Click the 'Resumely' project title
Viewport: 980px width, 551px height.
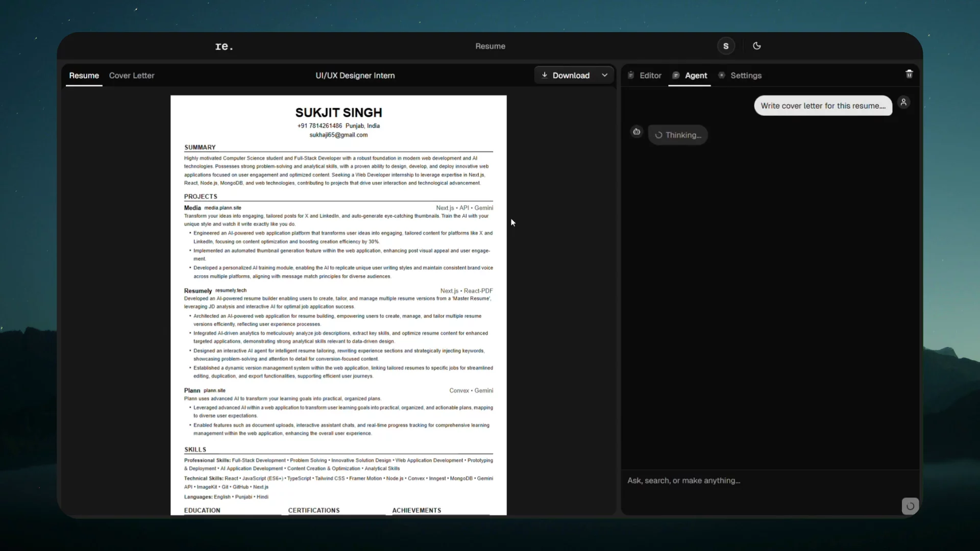click(x=198, y=291)
